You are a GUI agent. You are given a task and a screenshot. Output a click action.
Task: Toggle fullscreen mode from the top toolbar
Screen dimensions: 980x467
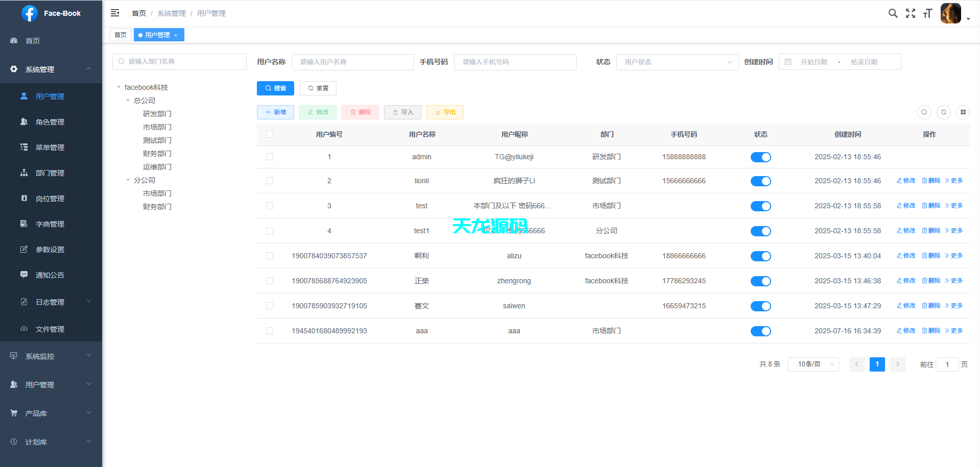click(911, 13)
